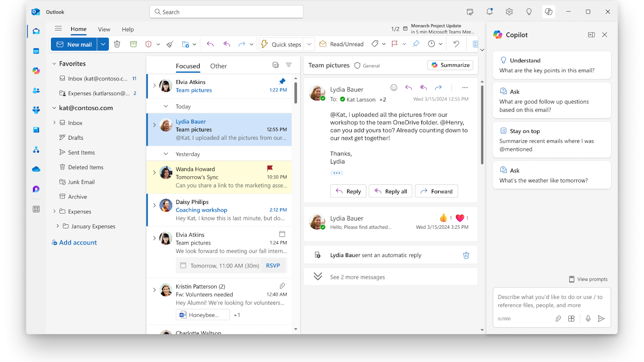644x362 pixels.
Task: Enable the message flag checkbox on Wanda Howard email
Action: (269, 168)
